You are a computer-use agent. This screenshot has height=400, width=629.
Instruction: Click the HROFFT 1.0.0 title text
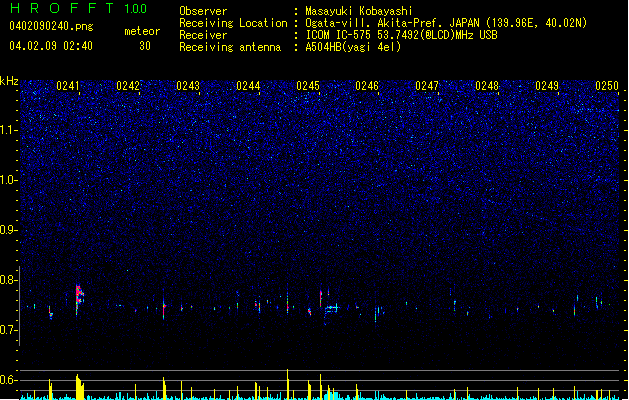click(79, 8)
